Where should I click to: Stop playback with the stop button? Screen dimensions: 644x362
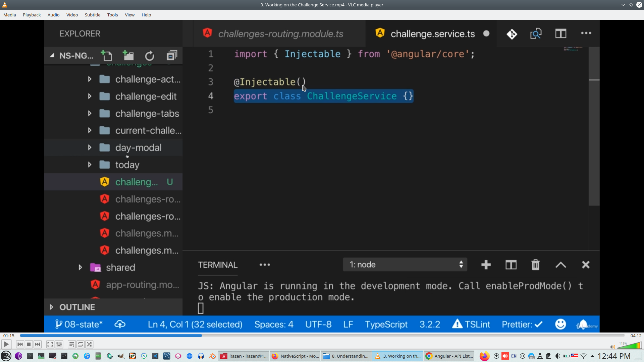(x=29, y=344)
